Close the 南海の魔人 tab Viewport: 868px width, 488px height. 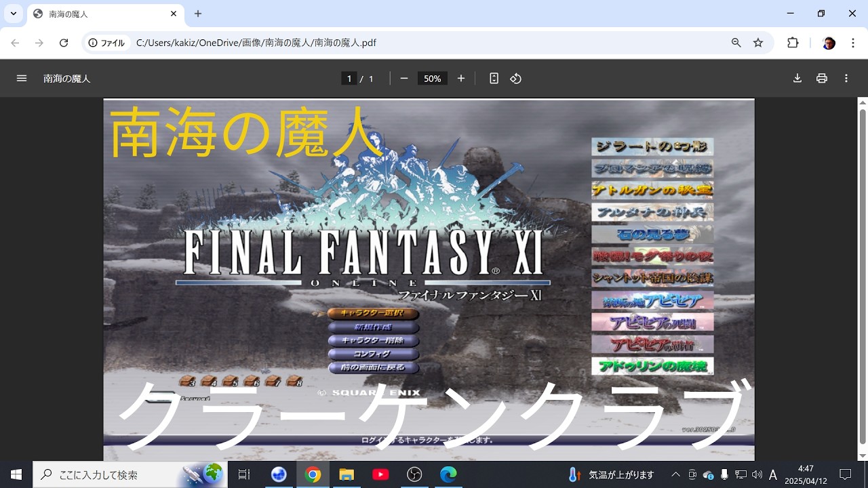(x=174, y=14)
